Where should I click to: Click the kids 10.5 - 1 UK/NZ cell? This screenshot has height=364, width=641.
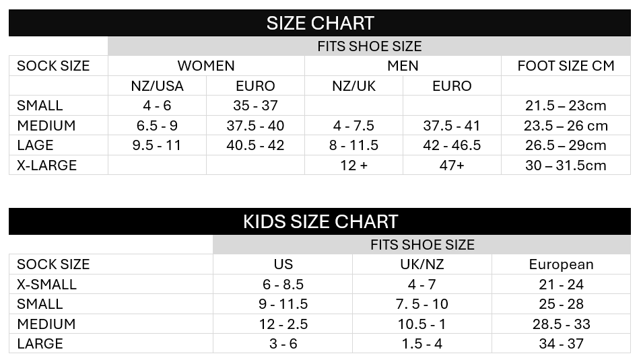(x=421, y=324)
